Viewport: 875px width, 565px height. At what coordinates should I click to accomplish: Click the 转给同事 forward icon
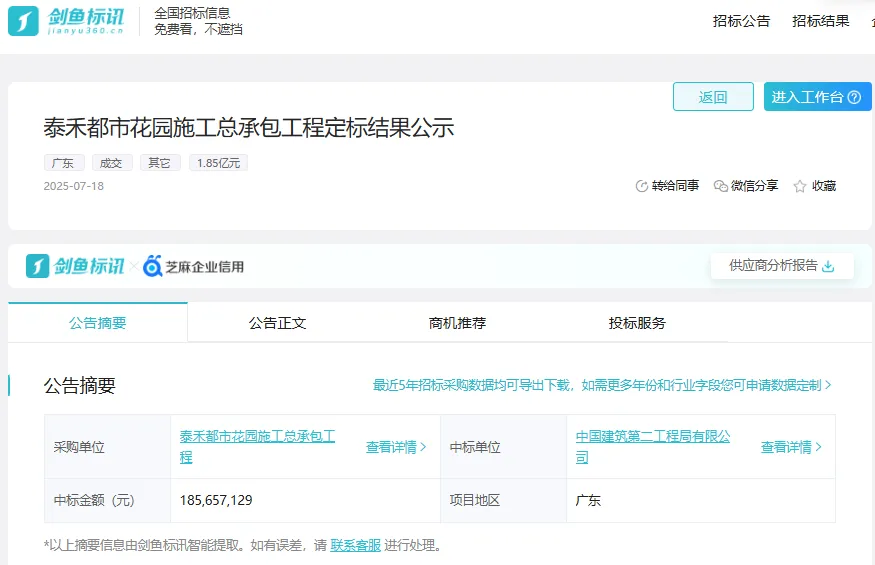[642, 186]
